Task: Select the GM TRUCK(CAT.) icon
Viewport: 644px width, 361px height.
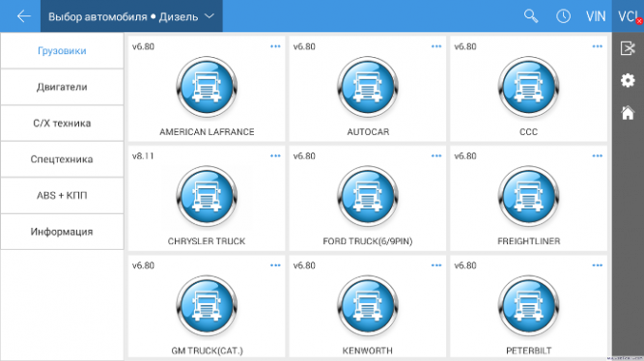Action: click(x=207, y=306)
